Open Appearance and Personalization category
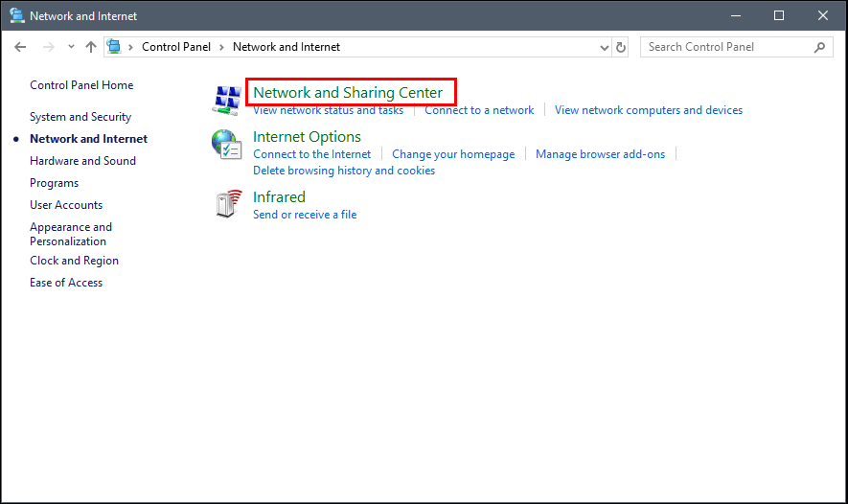Image resolution: width=848 pixels, height=504 pixels. pyautogui.click(x=71, y=234)
